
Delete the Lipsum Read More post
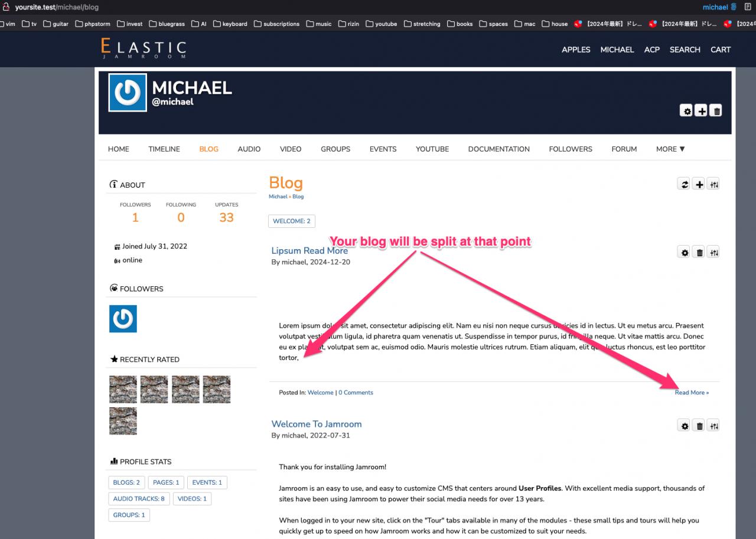[699, 253]
